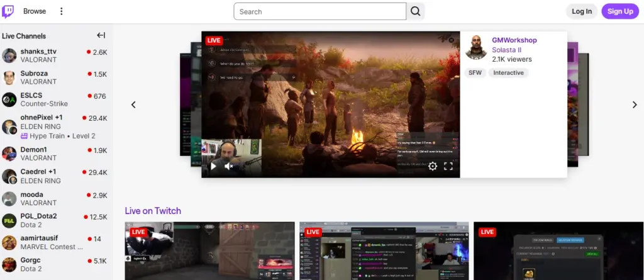Open the three-dot more options menu
Screen dimensions: 644x280
61,11
